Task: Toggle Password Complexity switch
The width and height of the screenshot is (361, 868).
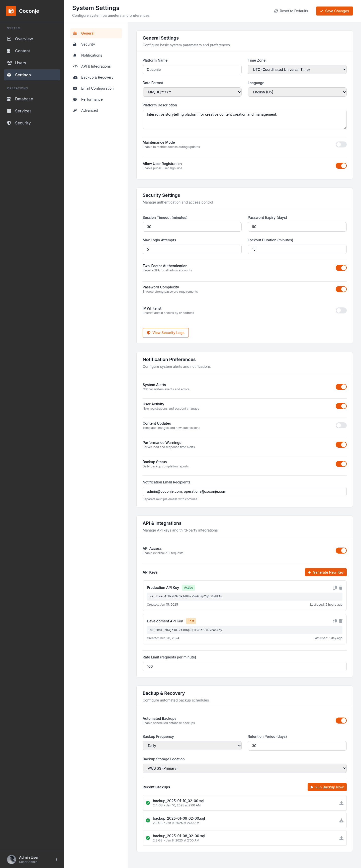Action: tap(341, 289)
